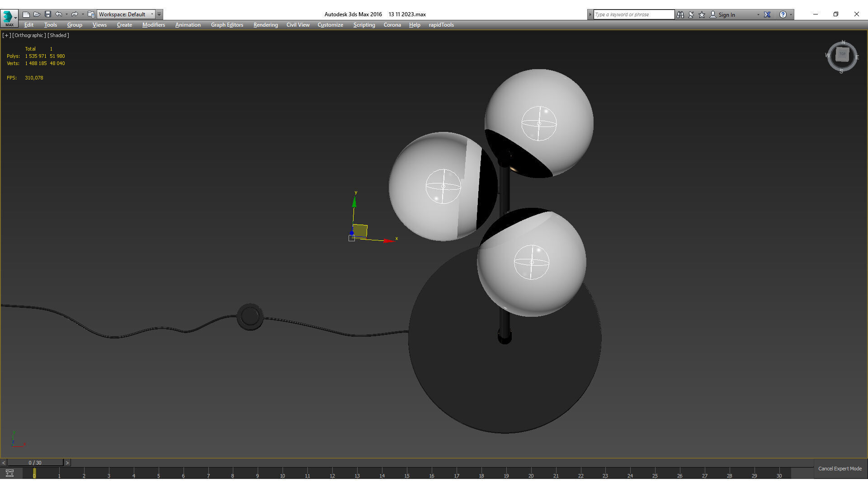
Task: Click the keyword search input field
Action: pos(633,14)
